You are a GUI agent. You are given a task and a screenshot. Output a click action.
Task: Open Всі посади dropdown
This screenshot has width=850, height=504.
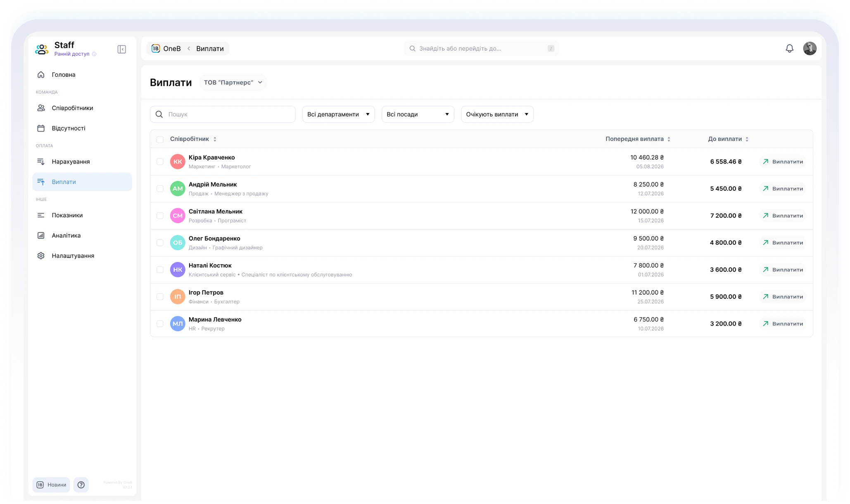tap(418, 114)
